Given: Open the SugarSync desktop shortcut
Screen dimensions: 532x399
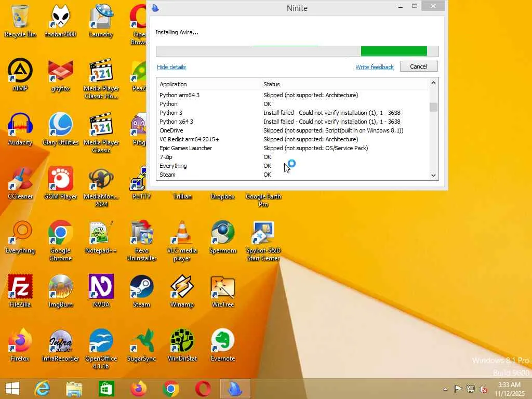Looking at the screenshot, I should pos(141,345).
